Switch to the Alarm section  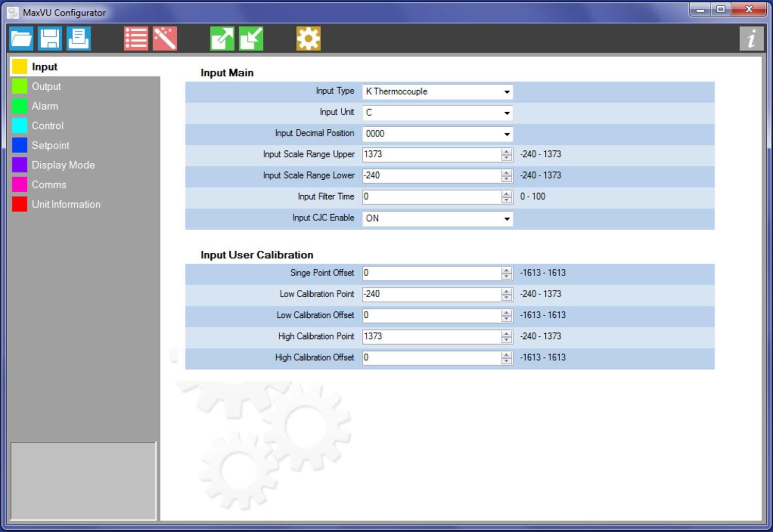(45, 106)
